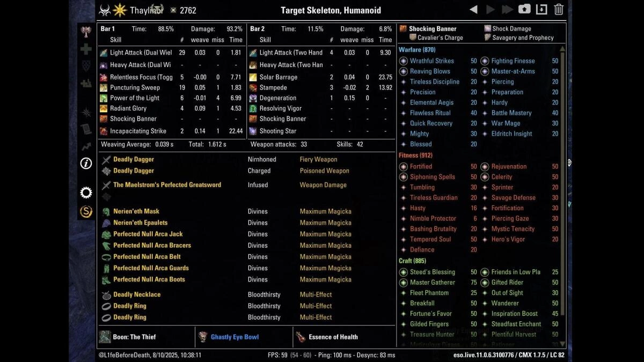644x362 pixels.
Task: Switch to the healing out plus icon
Action: (x=86, y=49)
